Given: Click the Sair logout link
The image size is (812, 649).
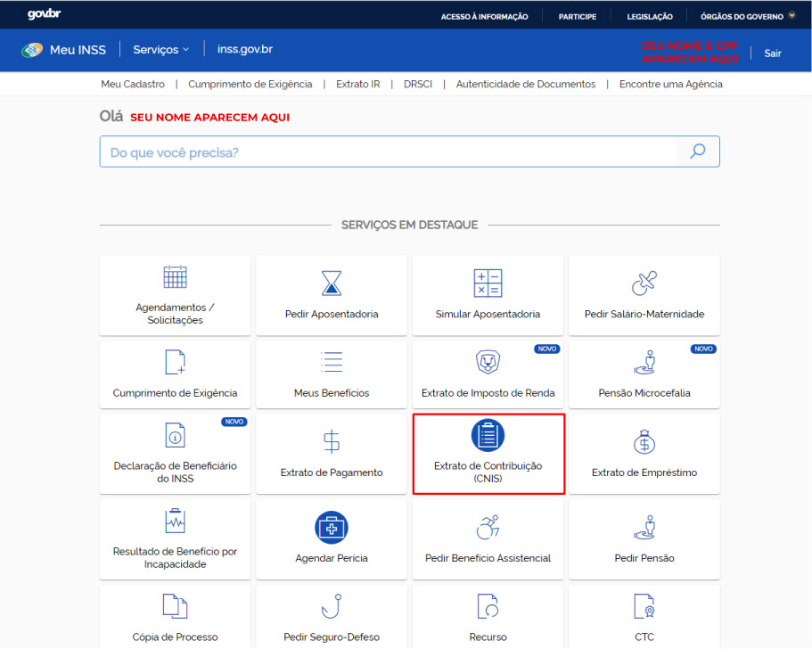Looking at the screenshot, I should [x=773, y=53].
